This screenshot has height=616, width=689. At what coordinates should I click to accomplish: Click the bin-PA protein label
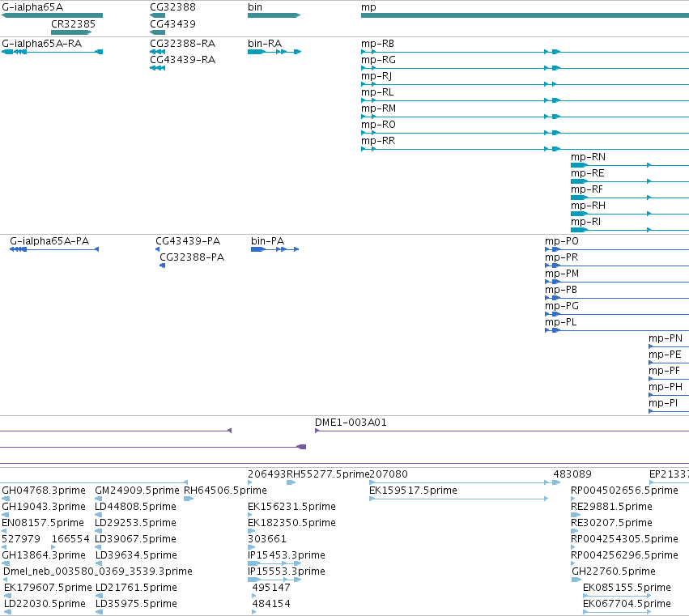click(268, 241)
